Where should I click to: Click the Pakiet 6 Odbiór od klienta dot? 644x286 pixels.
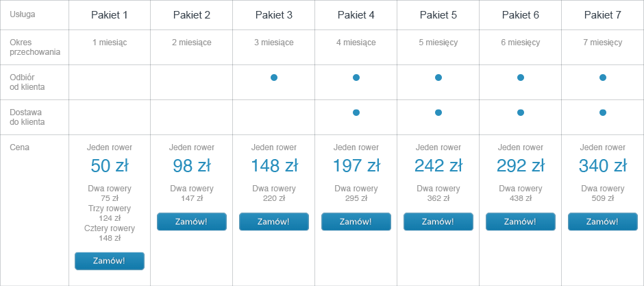(x=521, y=78)
